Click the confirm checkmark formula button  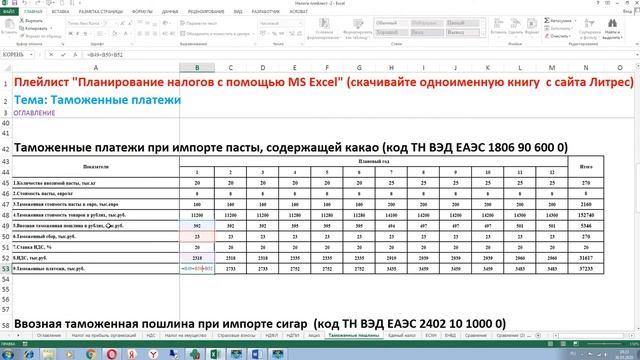coord(63,55)
